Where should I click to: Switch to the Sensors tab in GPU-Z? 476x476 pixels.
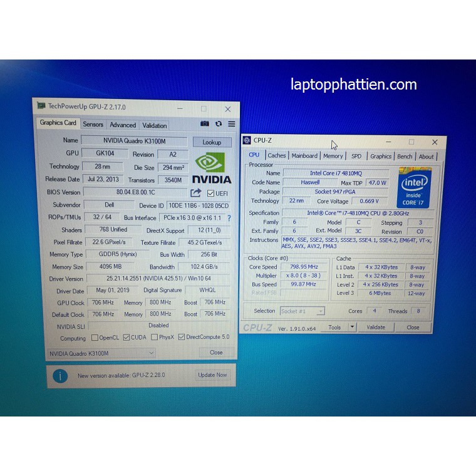click(93, 125)
